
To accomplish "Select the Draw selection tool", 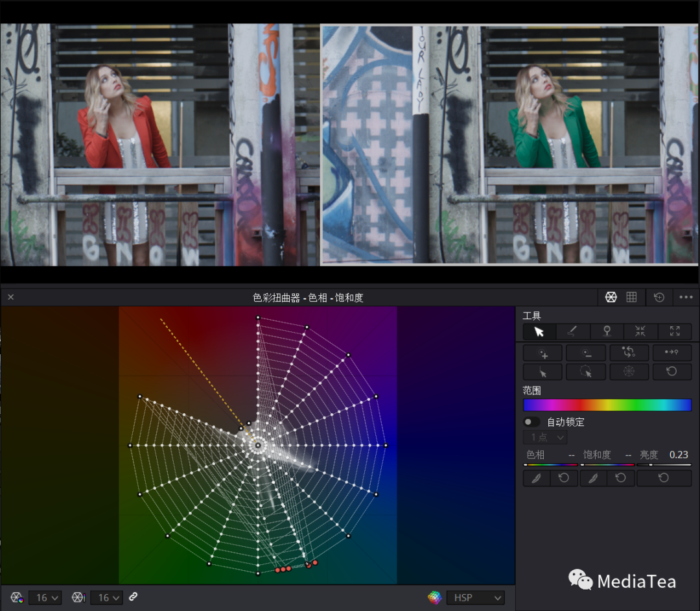I will [573, 332].
